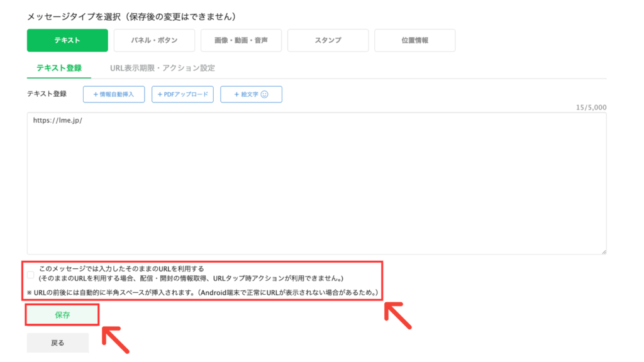Click the https://lme.jp/ text in the editor
The width and height of the screenshot is (644, 362).
(57, 120)
